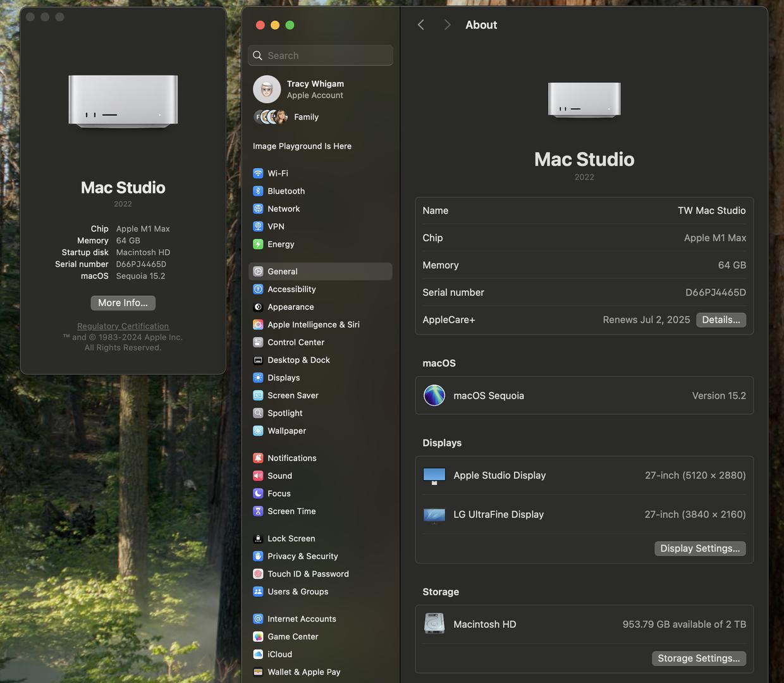The width and height of the screenshot is (784, 683).
Task: Open the Game Center icon
Action: click(x=258, y=636)
